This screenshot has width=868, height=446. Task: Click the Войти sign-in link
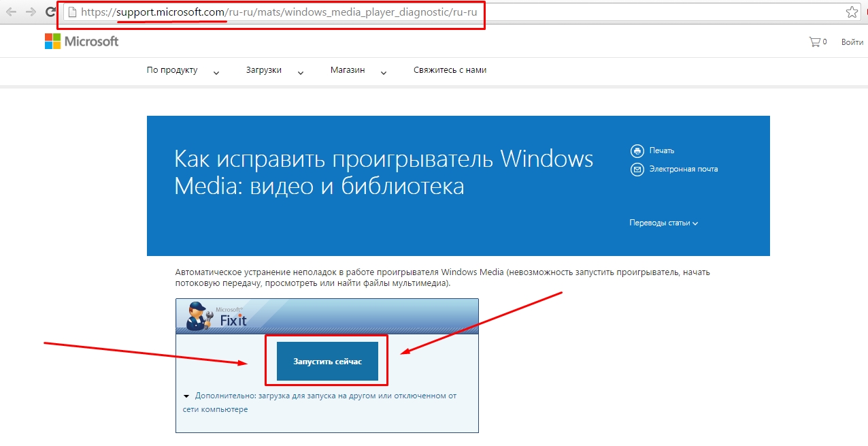(852, 42)
